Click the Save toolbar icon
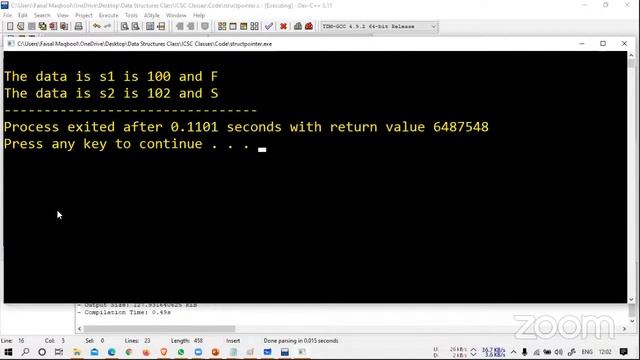 point(31,26)
